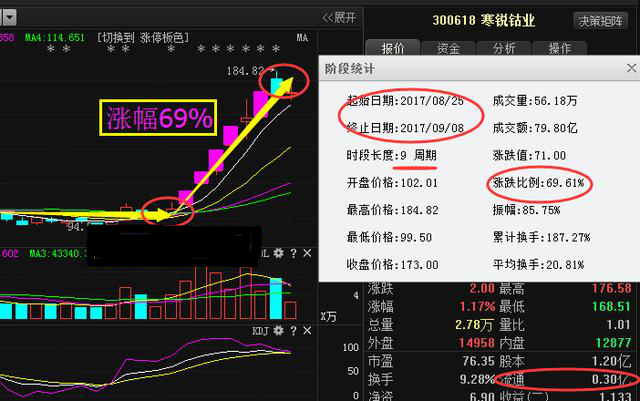Open KDJ indicator settings gear
Screen dimensions: 640x401
[279, 331]
